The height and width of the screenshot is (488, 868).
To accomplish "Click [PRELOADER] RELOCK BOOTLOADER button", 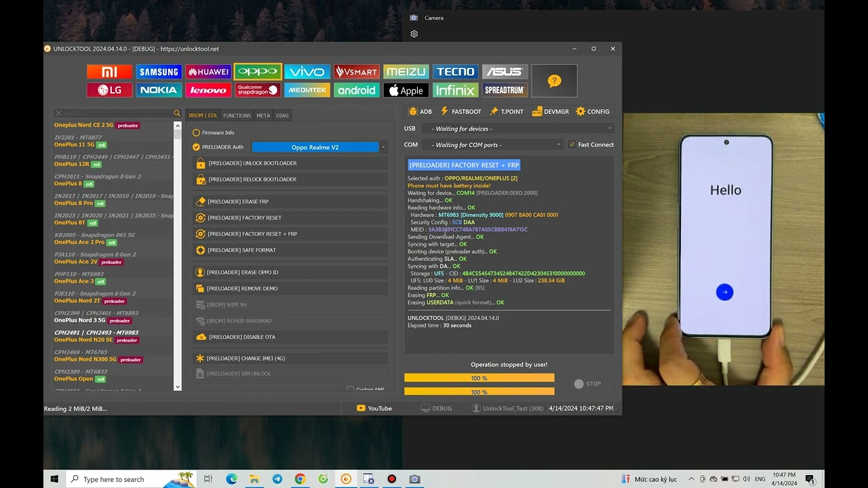I will 290,180.
